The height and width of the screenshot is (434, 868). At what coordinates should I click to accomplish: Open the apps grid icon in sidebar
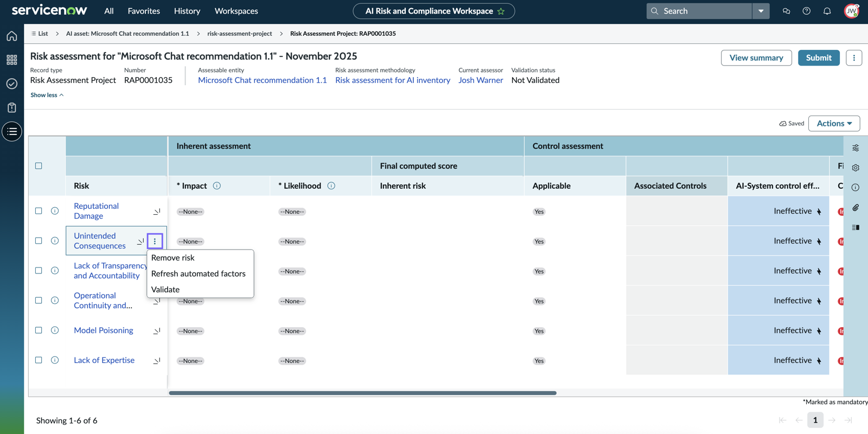coord(12,60)
